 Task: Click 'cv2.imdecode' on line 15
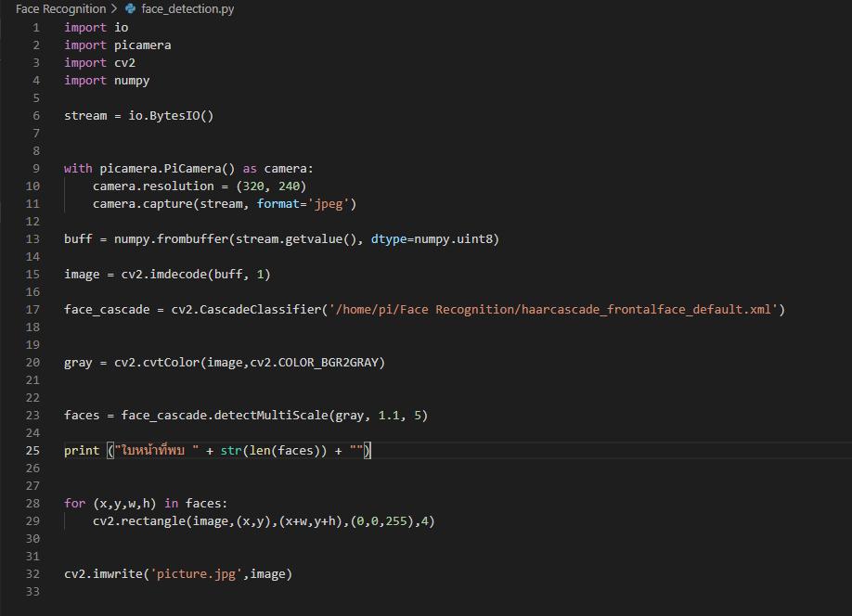(164, 275)
